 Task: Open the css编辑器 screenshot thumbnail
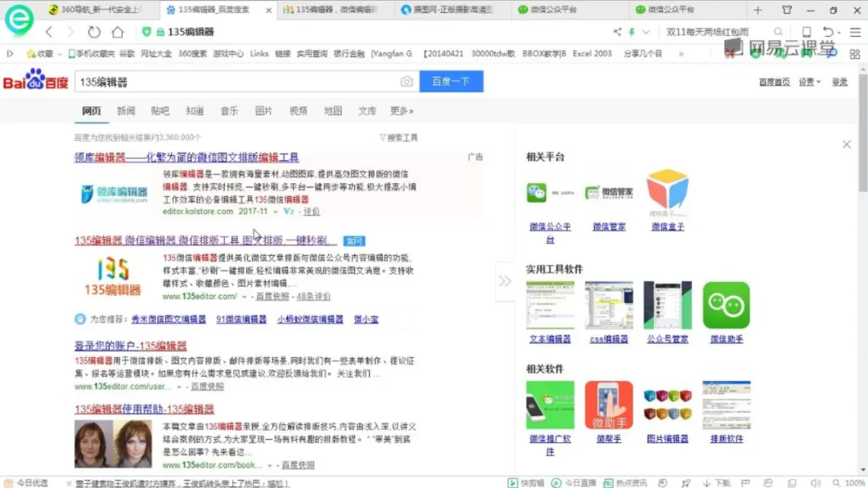click(609, 306)
